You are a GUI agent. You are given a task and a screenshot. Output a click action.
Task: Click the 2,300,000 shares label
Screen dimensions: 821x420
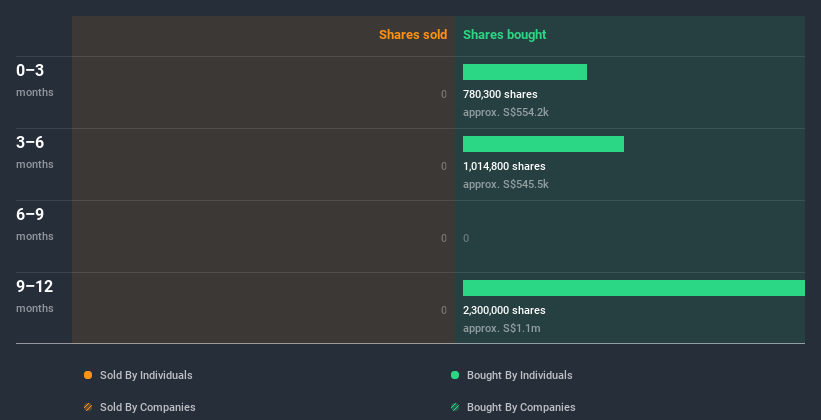(504, 310)
